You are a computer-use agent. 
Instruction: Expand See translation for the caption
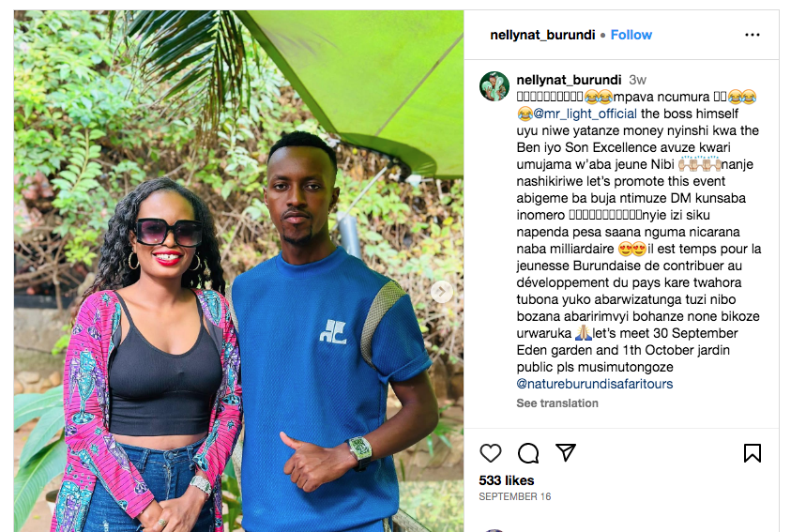point(557,403)
